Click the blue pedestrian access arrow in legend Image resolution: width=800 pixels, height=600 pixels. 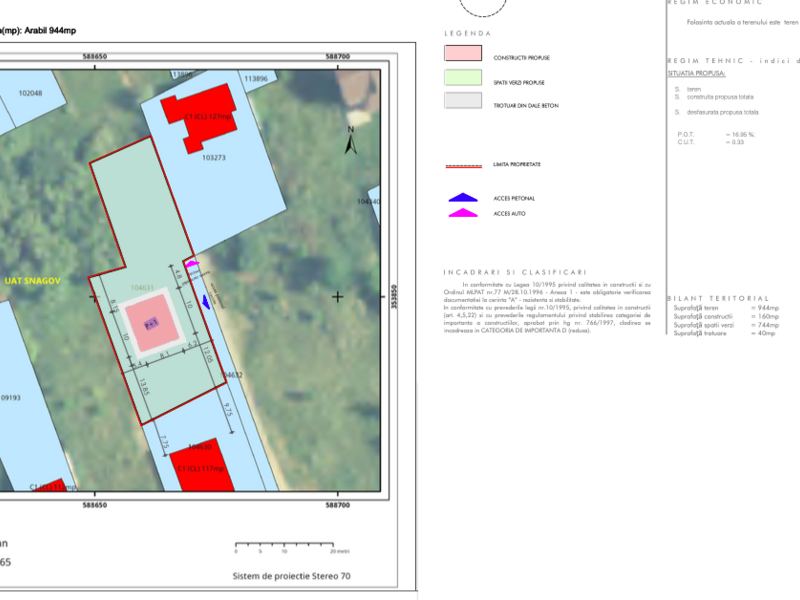tap(463, 197)
